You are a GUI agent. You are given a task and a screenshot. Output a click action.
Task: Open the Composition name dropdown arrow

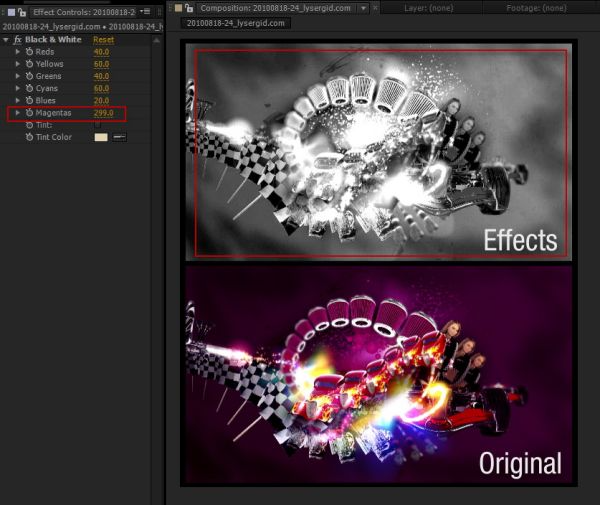coord(363,8)
